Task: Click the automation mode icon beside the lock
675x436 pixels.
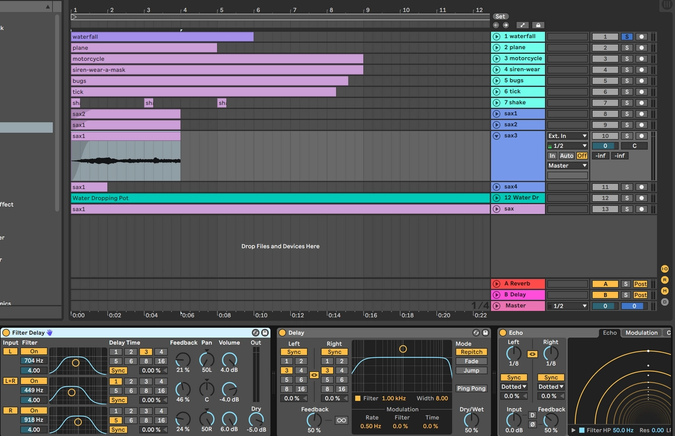Action: [521, 25]
